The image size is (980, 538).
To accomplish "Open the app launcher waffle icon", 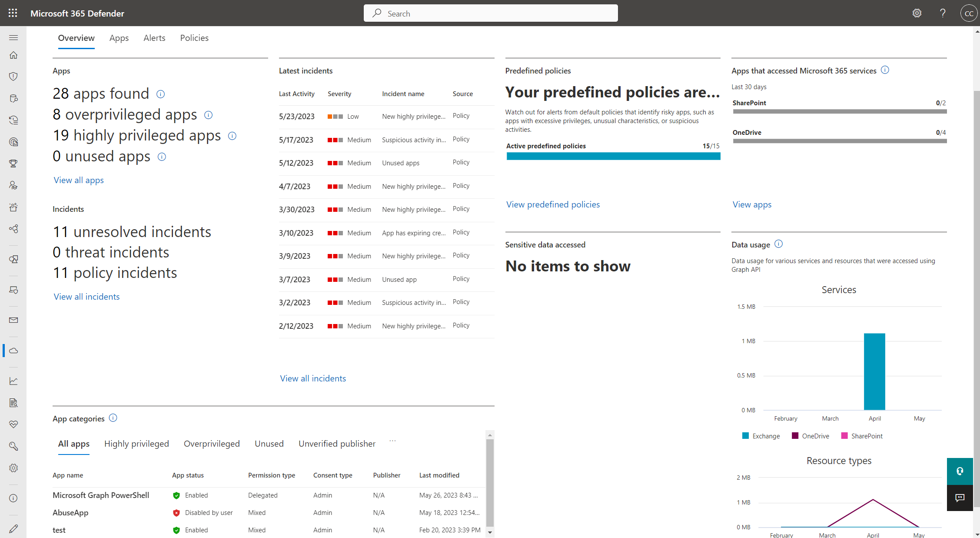I will (13, 13).
